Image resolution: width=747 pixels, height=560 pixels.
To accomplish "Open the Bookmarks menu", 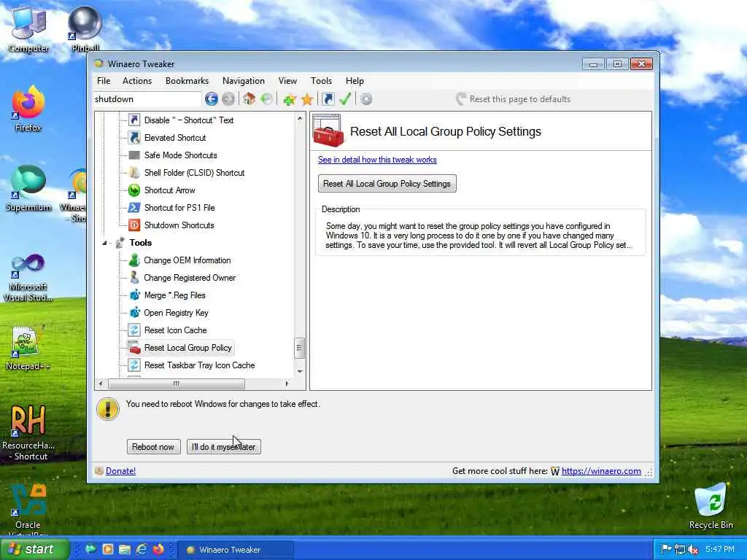I will 187,81.
